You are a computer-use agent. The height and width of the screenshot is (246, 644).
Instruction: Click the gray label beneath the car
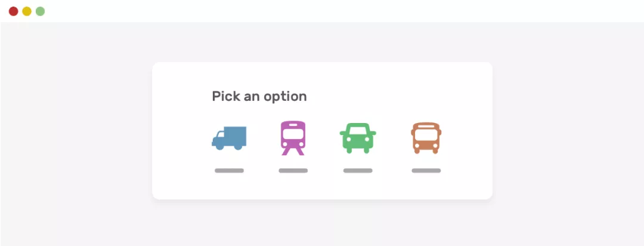(358, 171)
